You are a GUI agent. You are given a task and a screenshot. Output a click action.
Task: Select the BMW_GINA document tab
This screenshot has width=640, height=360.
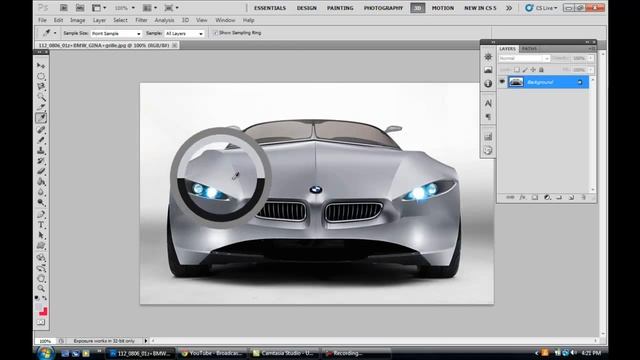[x=107, y=45]
